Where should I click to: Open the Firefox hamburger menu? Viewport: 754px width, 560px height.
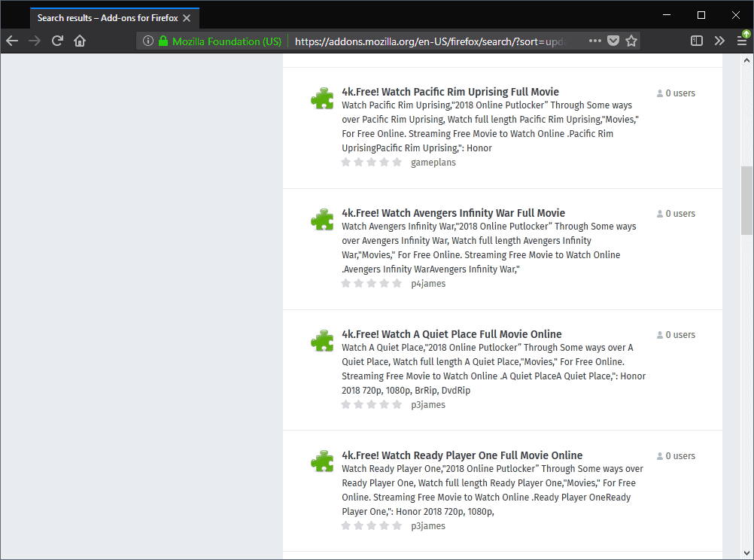point(743,41)
